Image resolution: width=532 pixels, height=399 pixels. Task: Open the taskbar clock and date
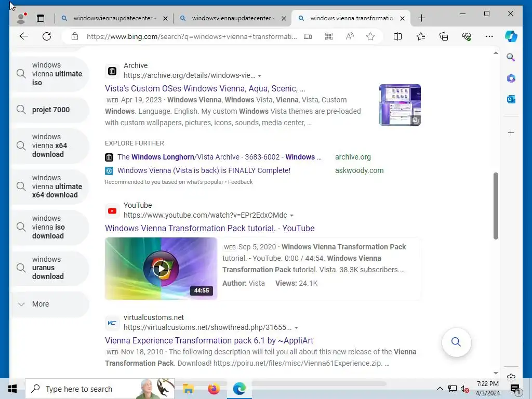(487, 389)
